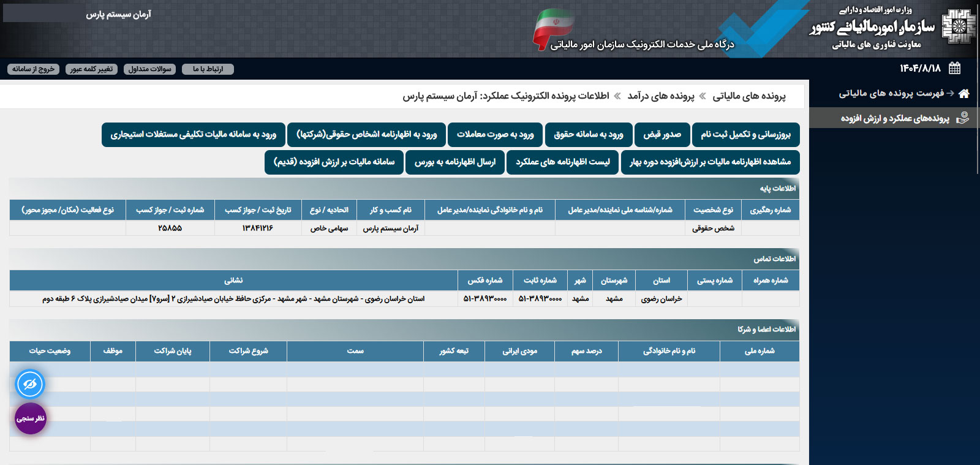The image size is (980, 465).
Task: Click the calendar icon beside the date
Action: click(954, 68)
